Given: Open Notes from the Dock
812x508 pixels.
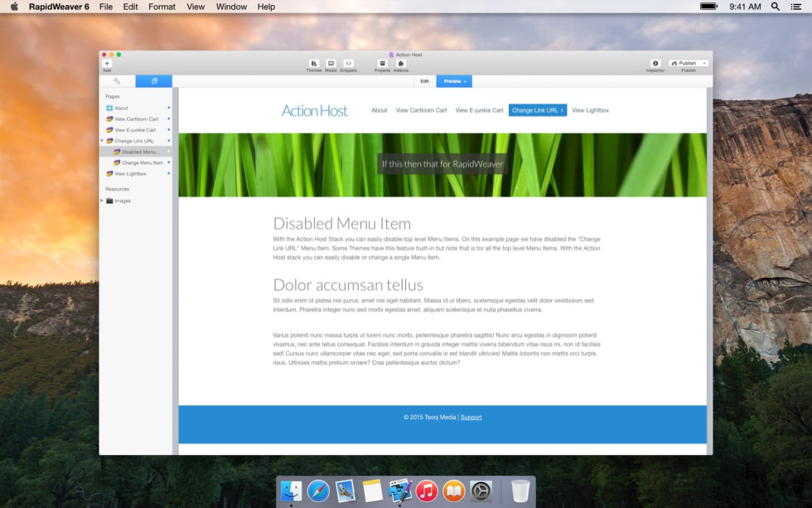Looking at the screenshot, I should 372,491.
